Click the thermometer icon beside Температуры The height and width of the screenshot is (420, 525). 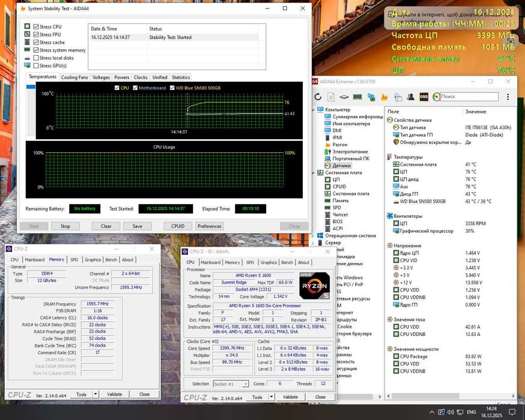pyautogui.click(x=389, y=157)
